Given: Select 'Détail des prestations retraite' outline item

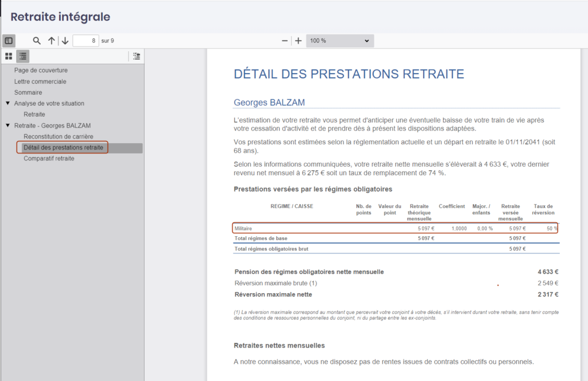Looking at the screenshot, I should point(63,148).
